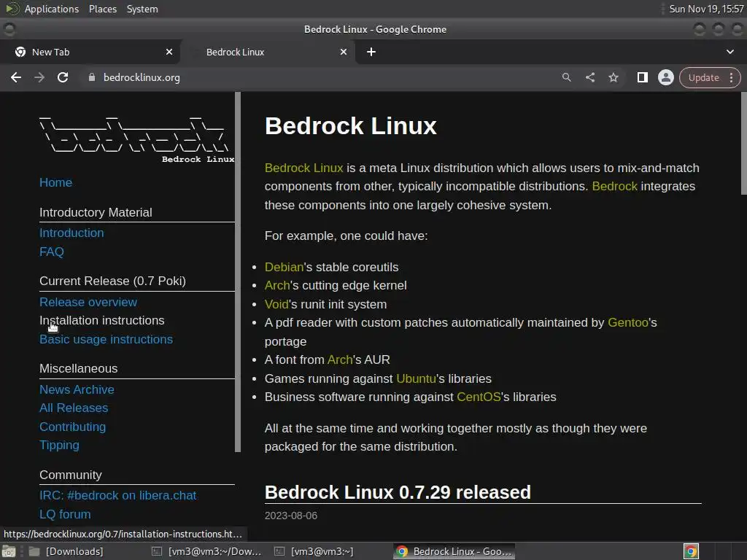This screenshot has width=747, height=560.
Task: Click Bedrock Linux Chrome taskbar entry
Action: click(x=454, y=551)
